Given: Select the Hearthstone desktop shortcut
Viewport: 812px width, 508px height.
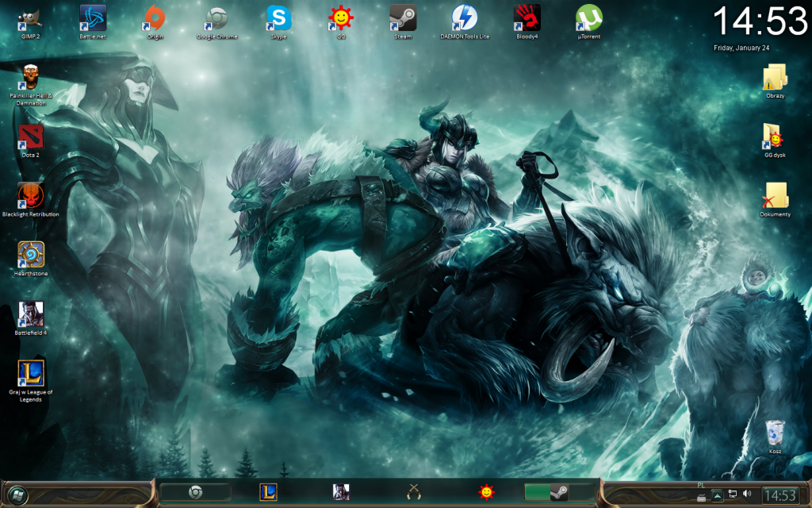Looking at the screenshot, I should 31,260.
